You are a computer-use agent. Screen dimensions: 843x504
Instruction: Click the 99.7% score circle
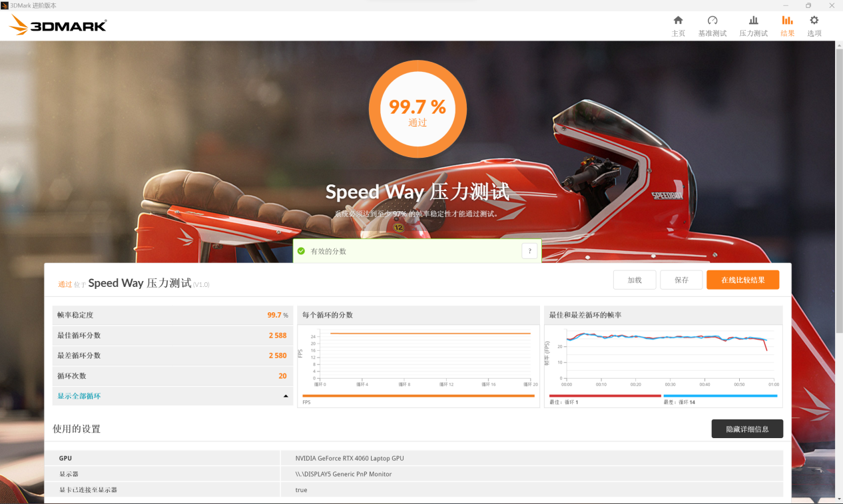418,109
